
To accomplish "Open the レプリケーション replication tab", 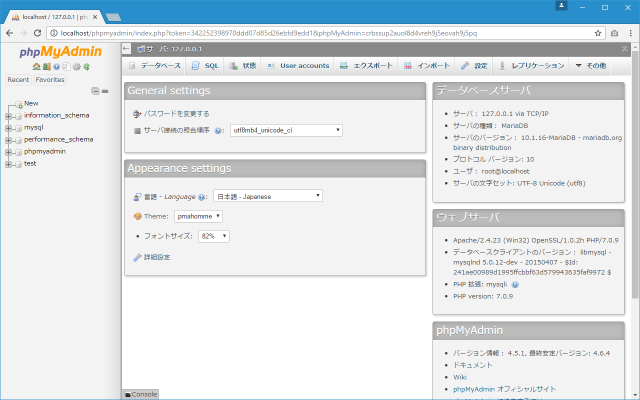I will [x=531, y=66].
